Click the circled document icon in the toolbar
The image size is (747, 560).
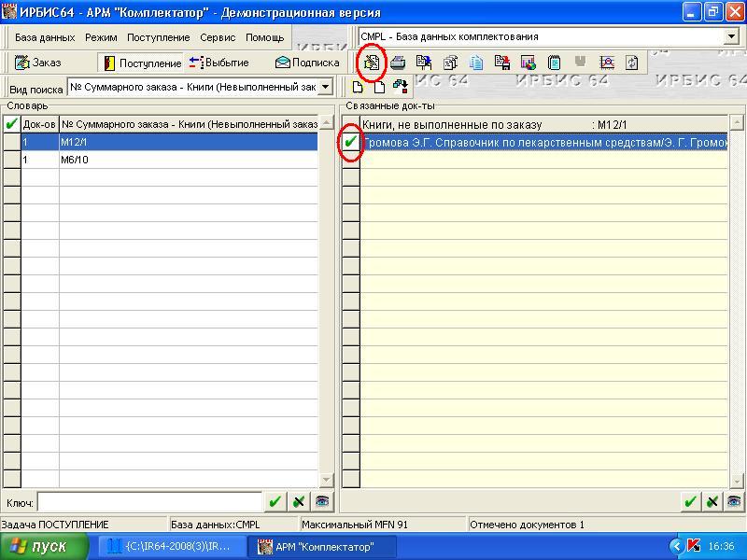tap(372, 63)
